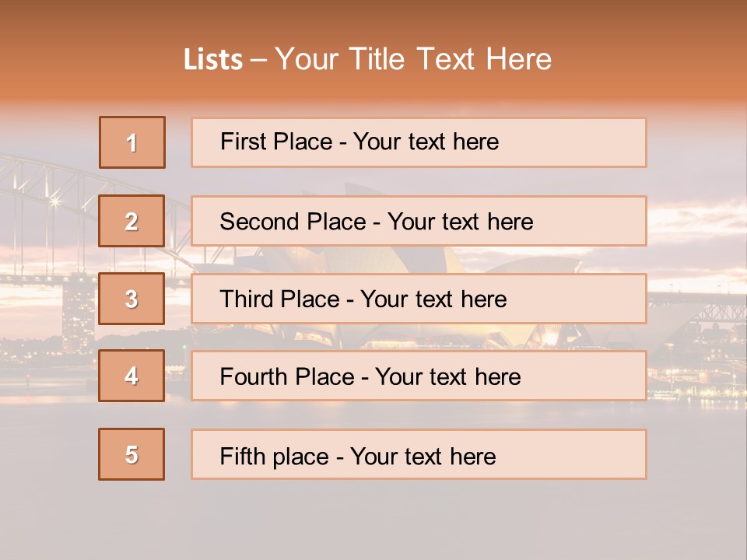Select the number 2 box
This screenshot has width=747, height=560.
132,221
